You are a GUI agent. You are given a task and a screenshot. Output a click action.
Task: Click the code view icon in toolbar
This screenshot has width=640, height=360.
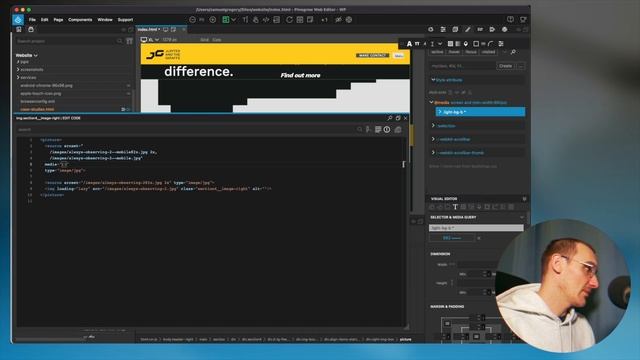pos(266,20)
